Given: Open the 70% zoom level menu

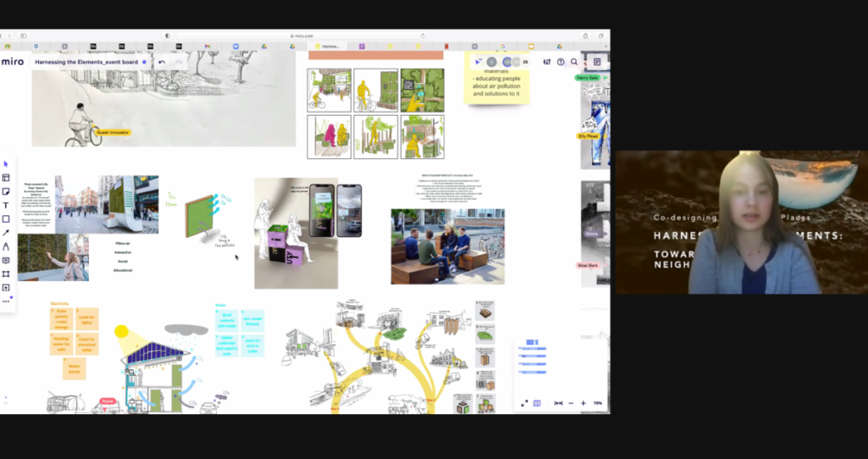Looking at the screenshot, I should (x=598, y=403).
